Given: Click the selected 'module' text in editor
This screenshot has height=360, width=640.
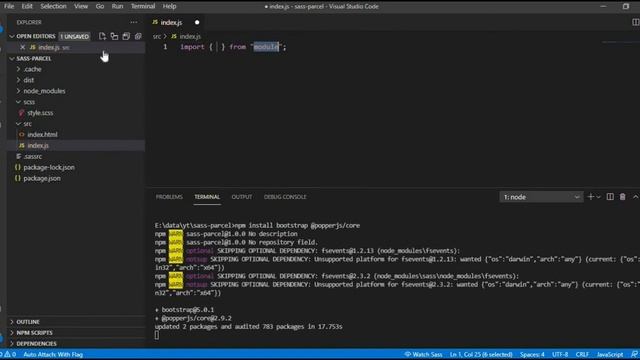Looking at the screenshot, I should pos(266,47).
